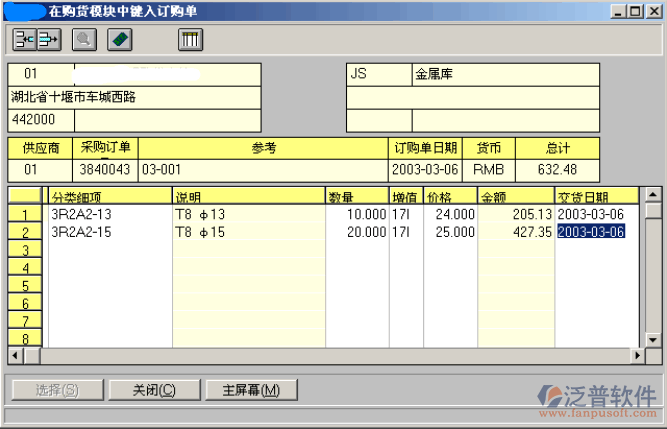Click the right-arrow record toolbar icon
Viewport: 667px width, 429px height.
(x=49, y=40)
